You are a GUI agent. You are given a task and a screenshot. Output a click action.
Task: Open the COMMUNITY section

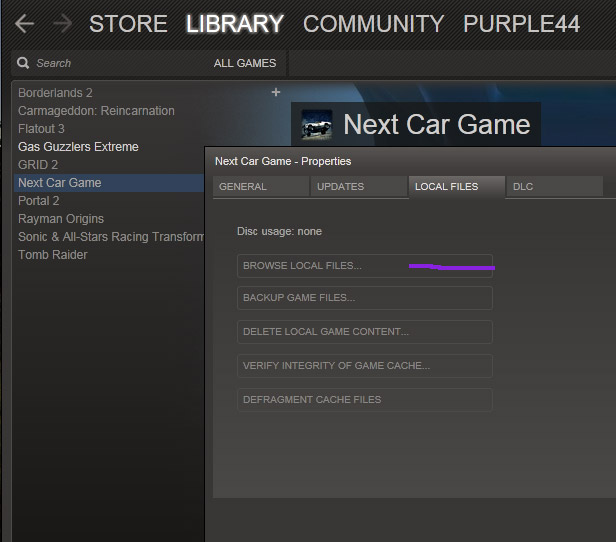pos(373,24)
